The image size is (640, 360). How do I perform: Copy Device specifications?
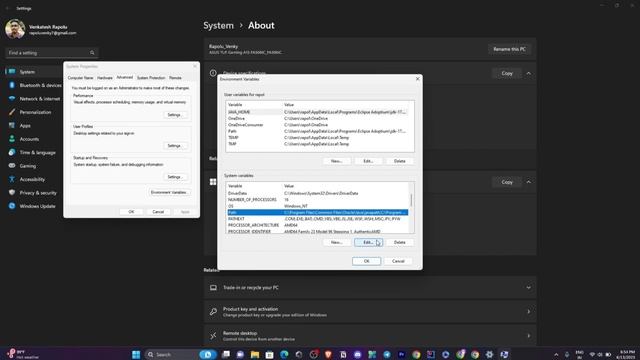coord(507,73)
